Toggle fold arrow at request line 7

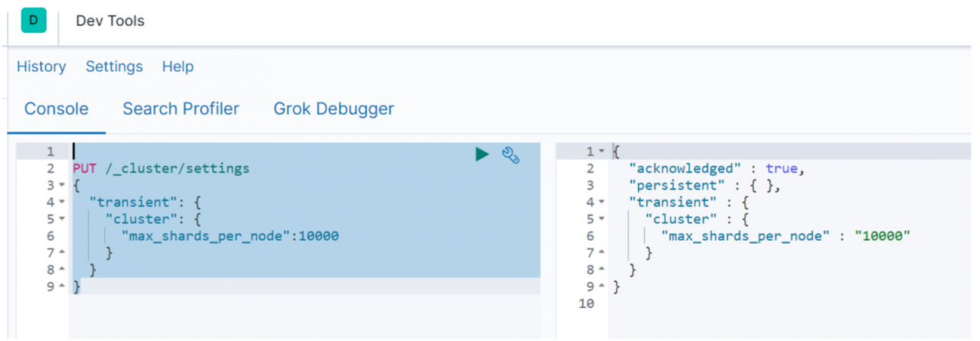[61, 253]
